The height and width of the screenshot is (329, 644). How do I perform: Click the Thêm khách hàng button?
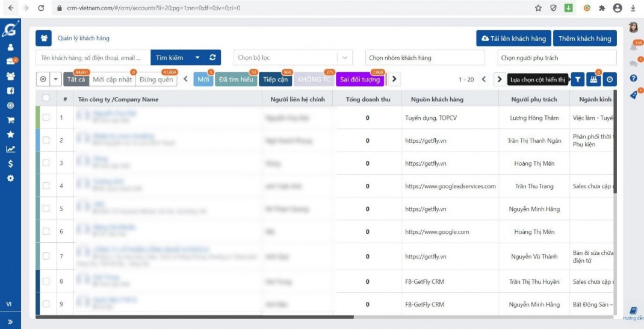point(584,39)
